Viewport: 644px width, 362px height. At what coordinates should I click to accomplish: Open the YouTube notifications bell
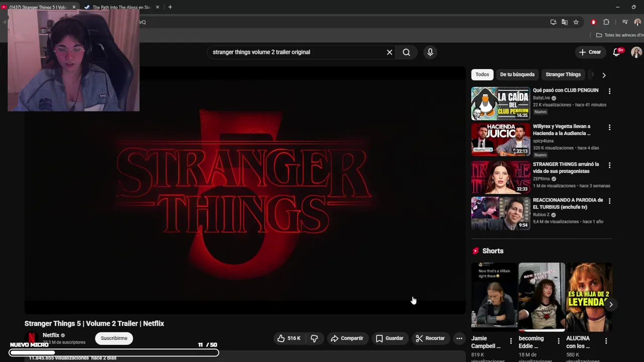pyautogui.click(x=617, y=52)
